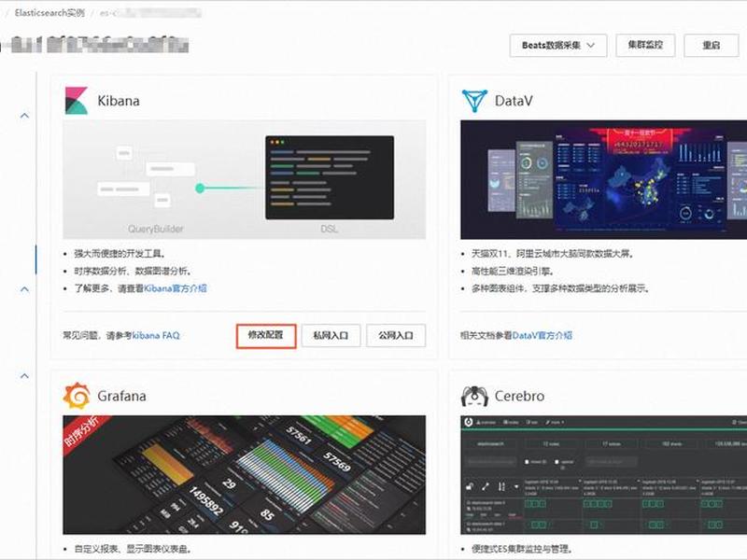Click the Cerebro cluster preview image
The image size is (747, 560).
[603, 475]
